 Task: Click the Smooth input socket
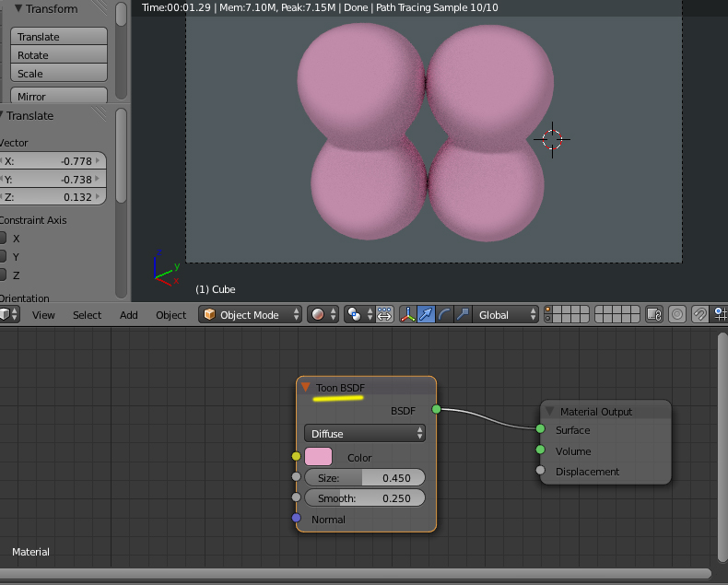[296, 497]
